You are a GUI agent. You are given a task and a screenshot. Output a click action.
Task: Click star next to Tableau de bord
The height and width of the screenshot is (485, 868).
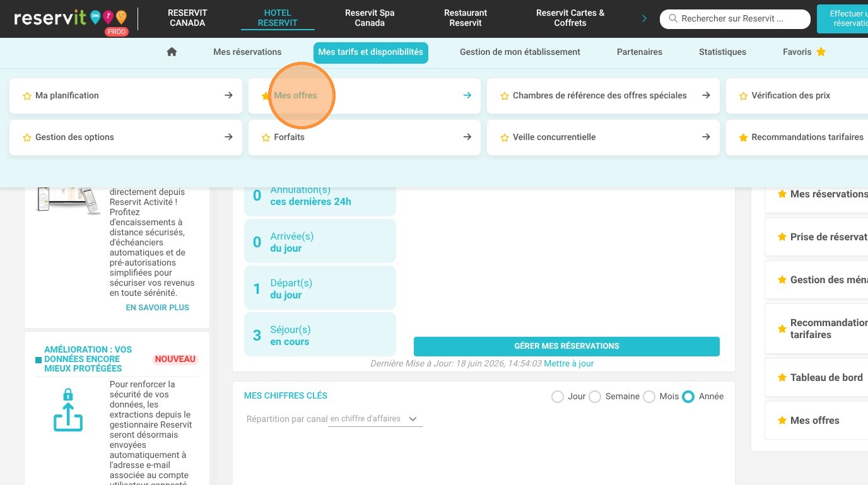782,378
